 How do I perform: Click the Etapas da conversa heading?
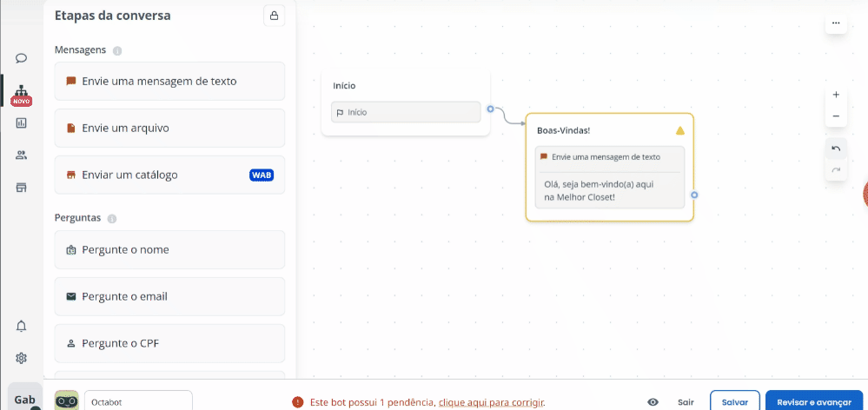112,16
